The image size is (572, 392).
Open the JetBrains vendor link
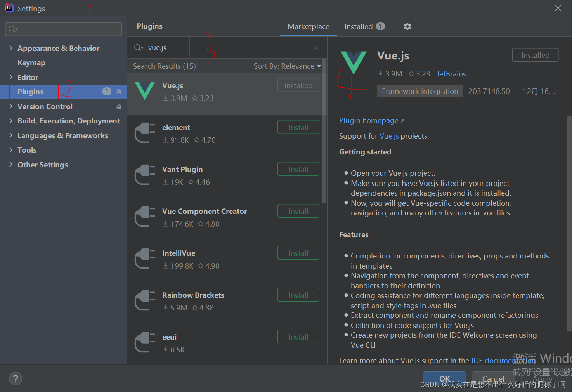tap(451, 74)
